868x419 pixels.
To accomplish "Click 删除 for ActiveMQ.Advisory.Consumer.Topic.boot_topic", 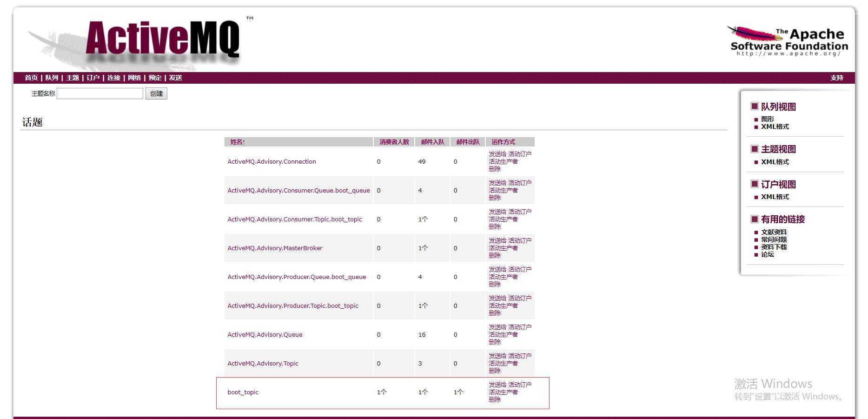I will 495,226.
